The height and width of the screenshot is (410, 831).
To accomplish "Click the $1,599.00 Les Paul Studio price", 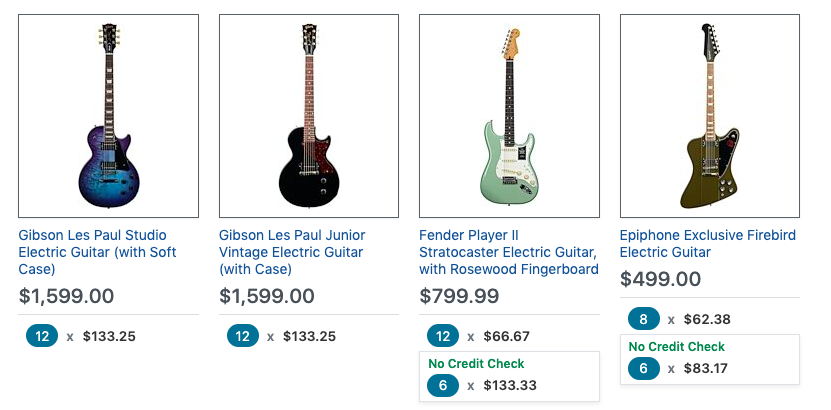I will point(66,296).
